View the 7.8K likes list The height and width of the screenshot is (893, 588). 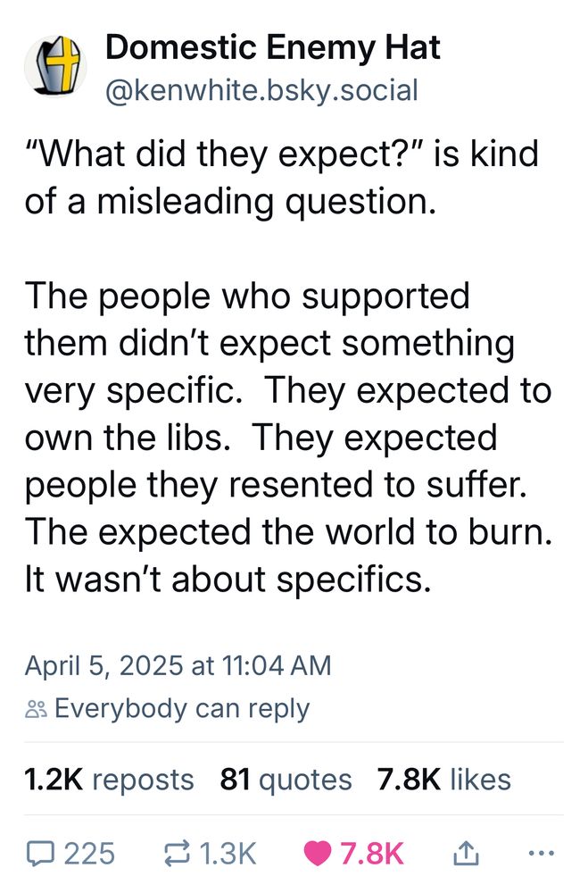click(444, 779)
